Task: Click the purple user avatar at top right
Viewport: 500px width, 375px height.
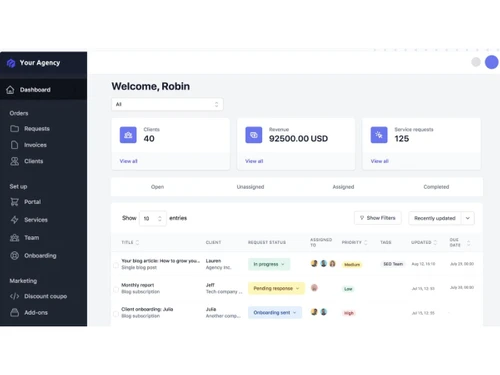Action: [x=491, y=62]
